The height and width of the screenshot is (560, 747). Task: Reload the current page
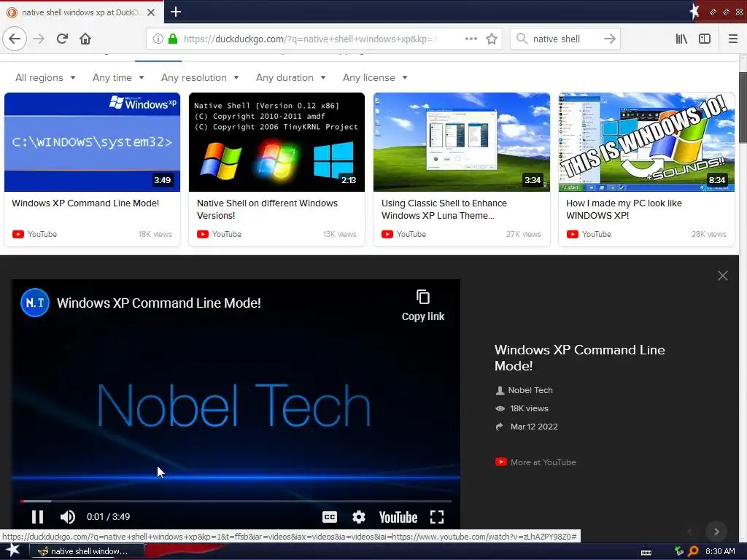pos(62,39)
